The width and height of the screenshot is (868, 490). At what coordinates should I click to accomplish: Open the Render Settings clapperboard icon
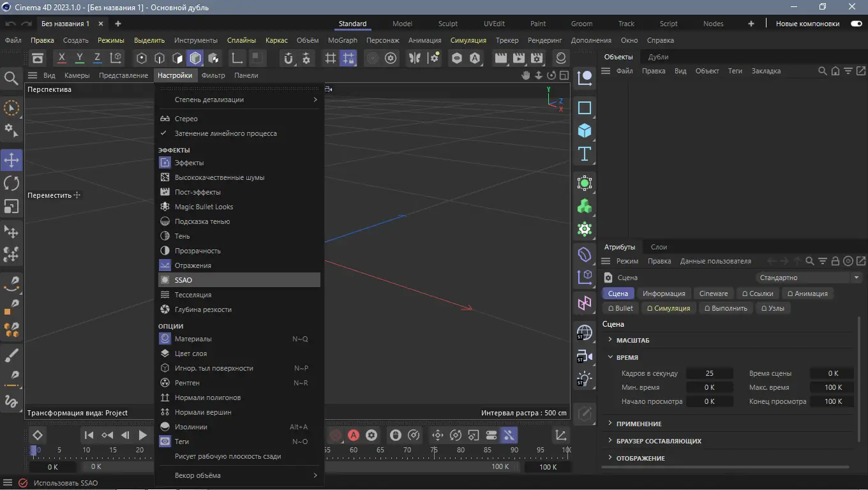(537, 57)
